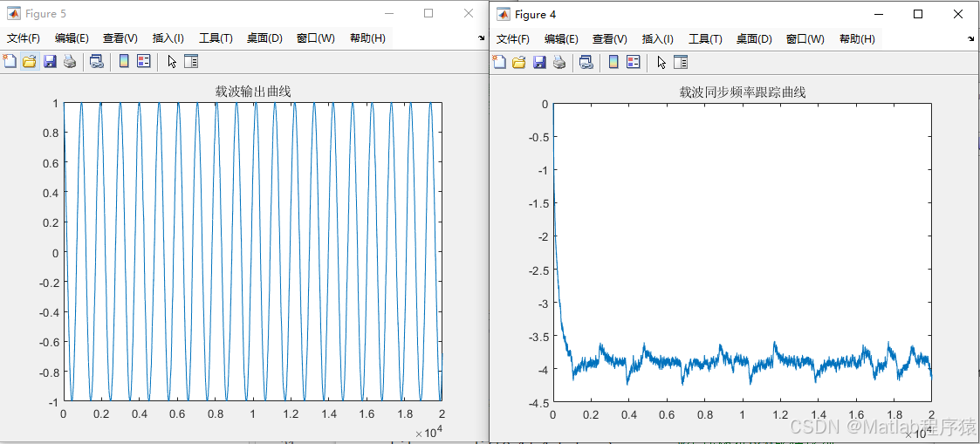Click plot title 载波输出曲线 in Figure 5
Screen dimensions: 980x444
pyautogui.click(x=253, y=92)
